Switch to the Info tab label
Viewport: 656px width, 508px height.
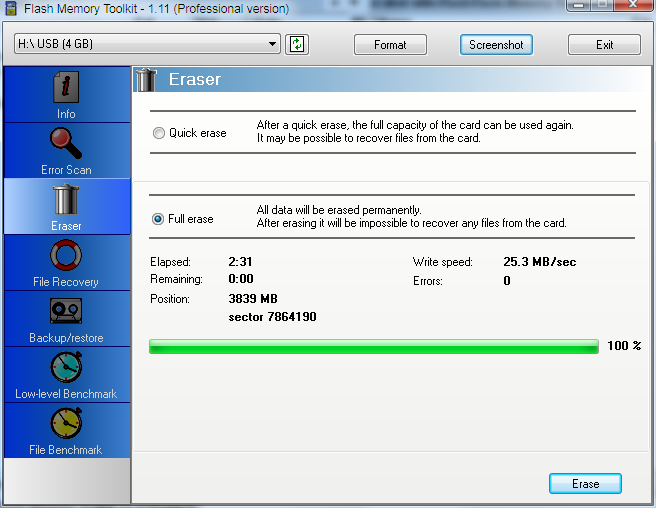point(66,114)
